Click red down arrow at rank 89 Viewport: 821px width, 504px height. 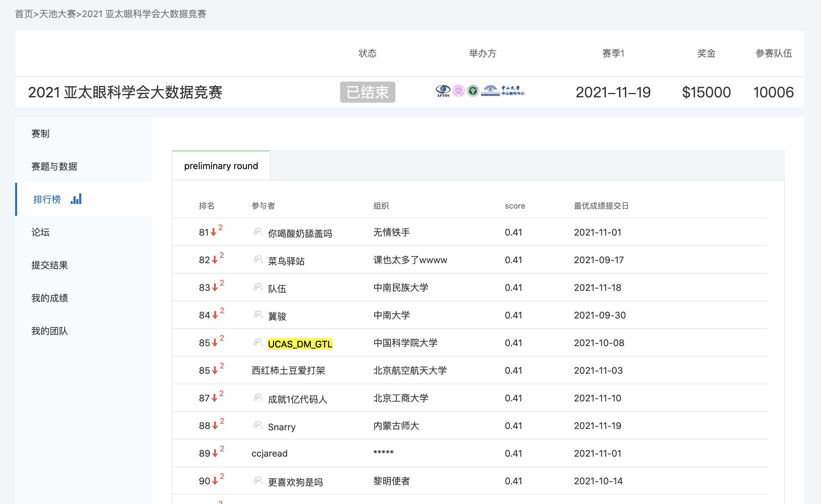click(215, 454)
